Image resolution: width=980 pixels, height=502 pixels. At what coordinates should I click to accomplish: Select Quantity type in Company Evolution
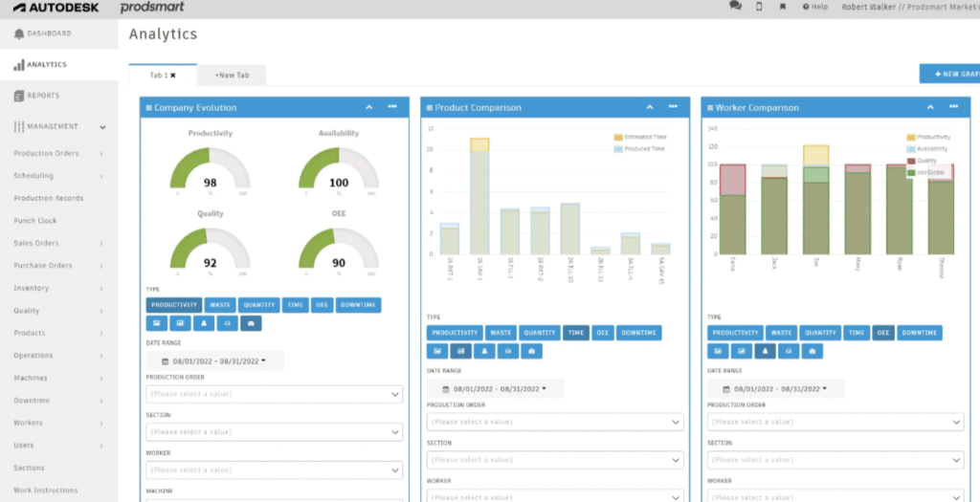click(258, 305)
